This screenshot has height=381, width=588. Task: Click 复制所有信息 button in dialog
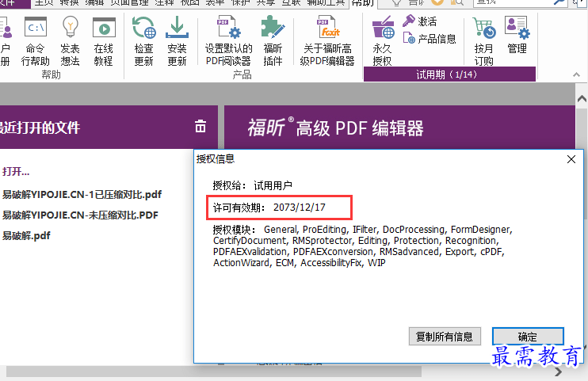pos(445,337)
